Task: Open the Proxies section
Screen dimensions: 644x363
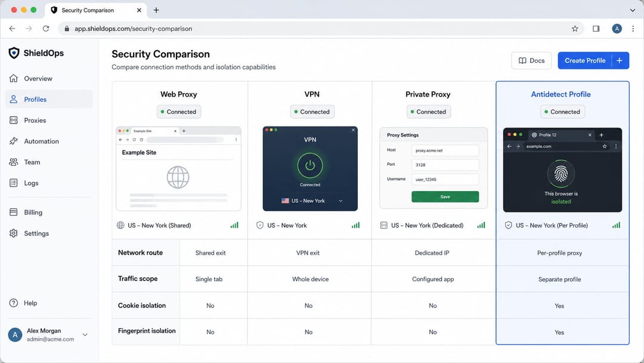Action: (x=49, y=121)
